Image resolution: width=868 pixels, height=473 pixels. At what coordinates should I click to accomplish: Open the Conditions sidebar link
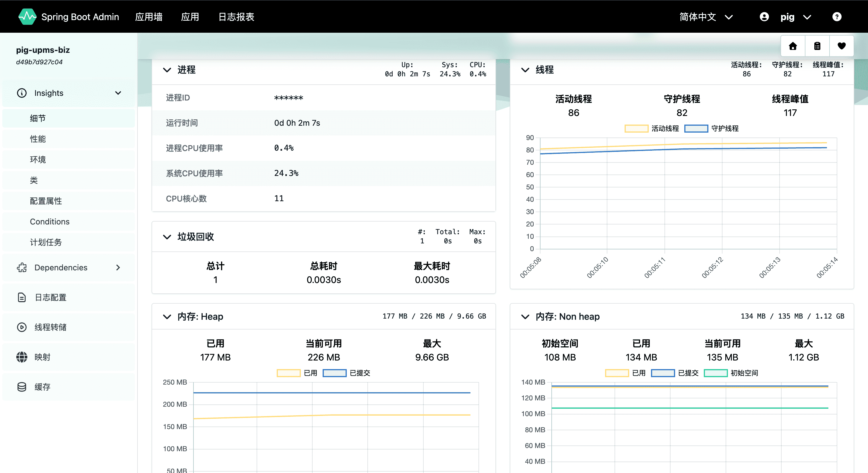click(x=50, y=222)
